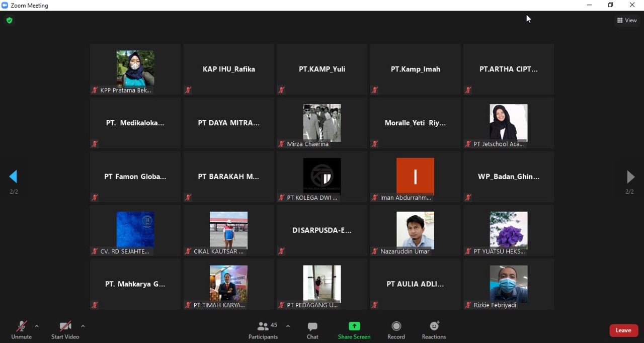
Task: Start sharing your screen
Action: coord(354,330)
